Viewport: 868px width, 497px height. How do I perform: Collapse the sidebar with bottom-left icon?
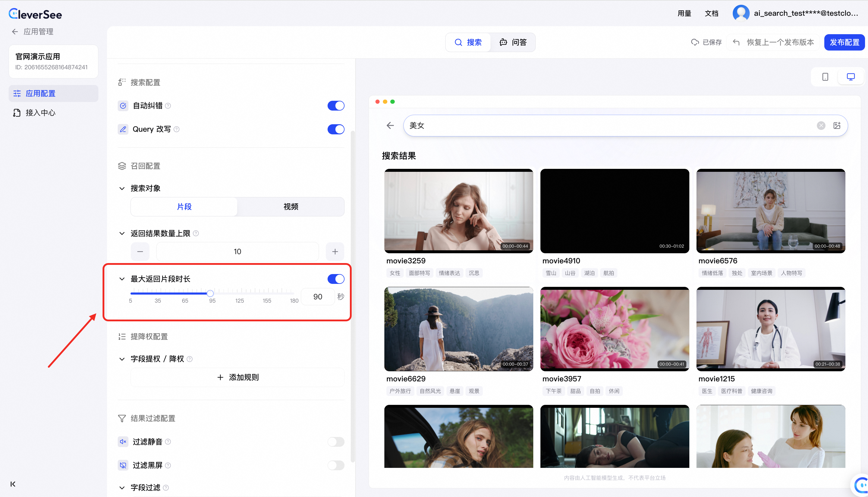[13, 484]
